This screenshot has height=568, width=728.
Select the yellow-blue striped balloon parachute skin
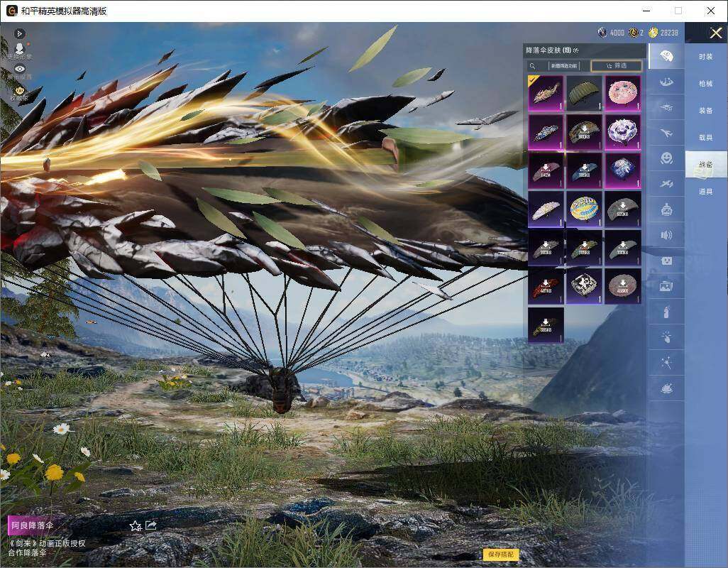[584, 209]
